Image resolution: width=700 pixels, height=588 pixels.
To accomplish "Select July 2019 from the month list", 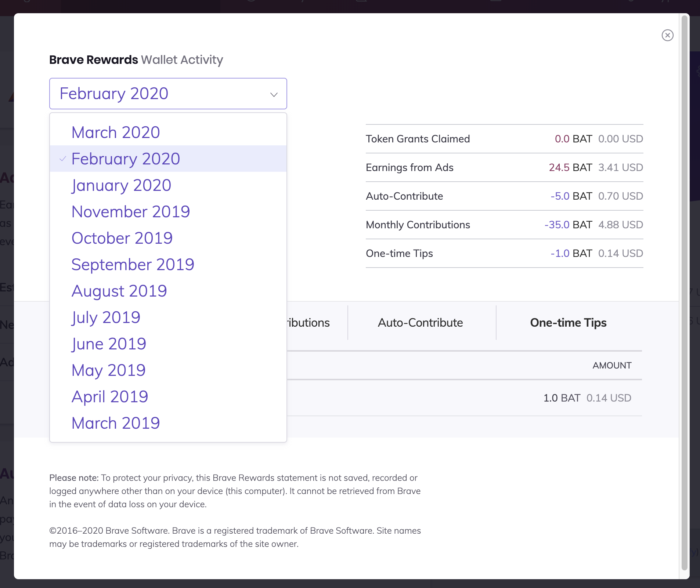I will click(106, 317).
